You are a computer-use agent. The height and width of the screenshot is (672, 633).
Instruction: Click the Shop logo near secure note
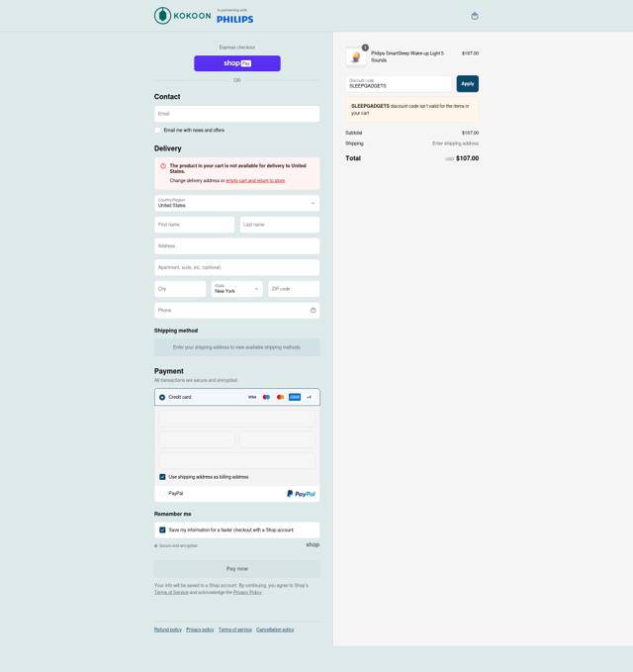click(x=313, y=544)
